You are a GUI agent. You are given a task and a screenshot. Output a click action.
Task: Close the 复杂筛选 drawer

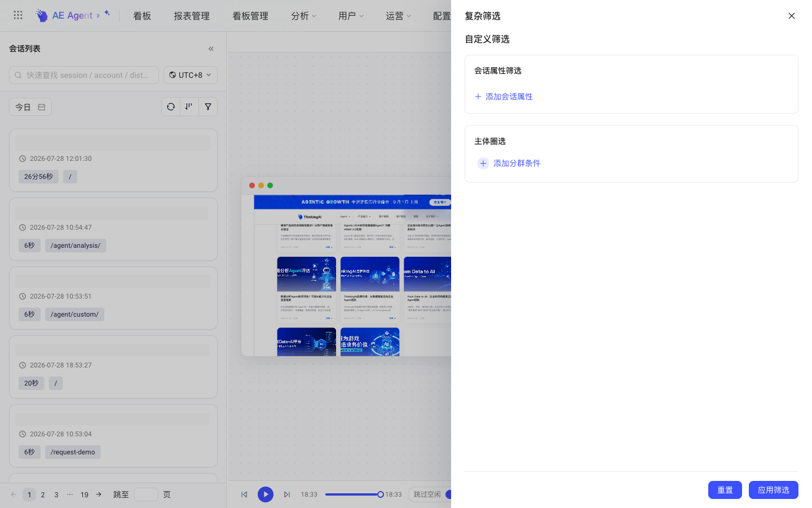coord(792,16)
